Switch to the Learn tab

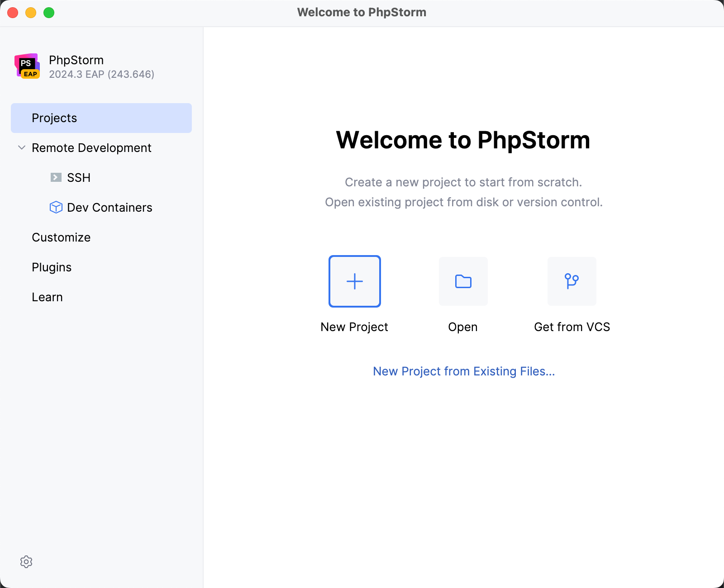pos(47,297)
